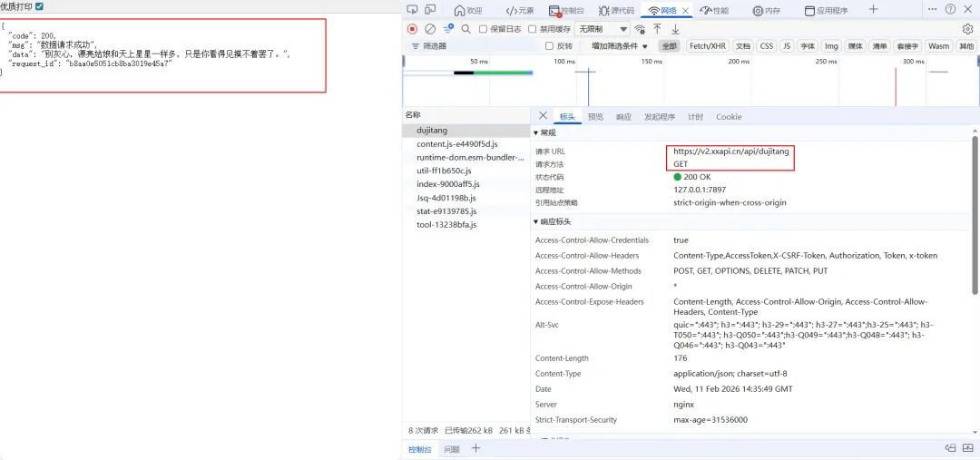The height and width of the screenshot is (460, 980).
Task: Switch to the 元素 elements tab
Action: point(519,10)
